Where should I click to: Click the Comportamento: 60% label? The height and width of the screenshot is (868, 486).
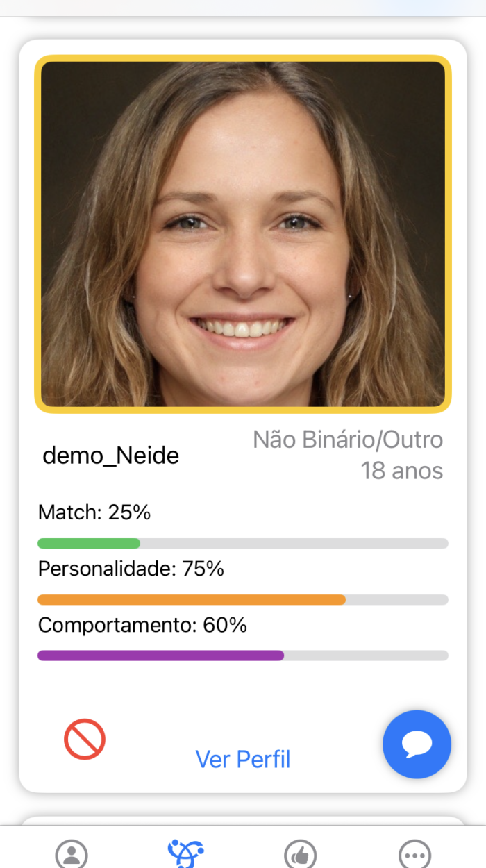pos(142,625)
